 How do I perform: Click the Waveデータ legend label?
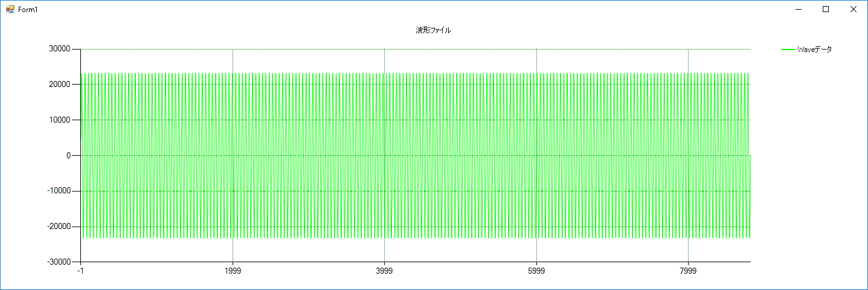(814, 50)
